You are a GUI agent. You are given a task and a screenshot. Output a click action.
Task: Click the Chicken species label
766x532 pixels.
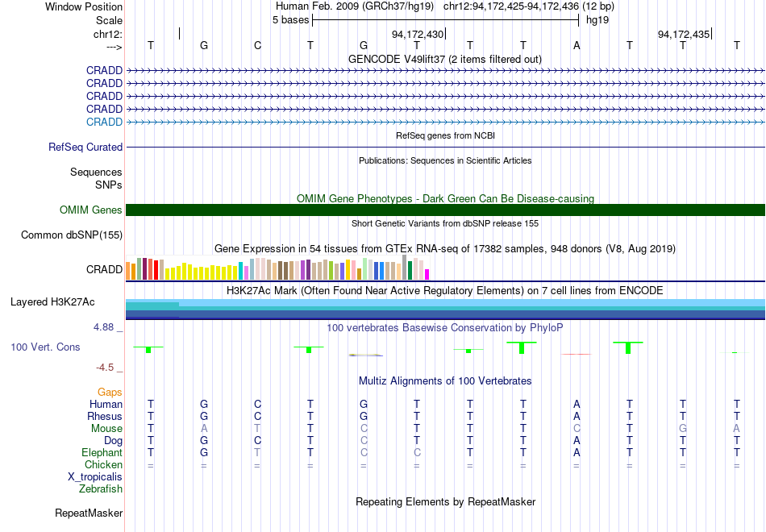[103, 464]
